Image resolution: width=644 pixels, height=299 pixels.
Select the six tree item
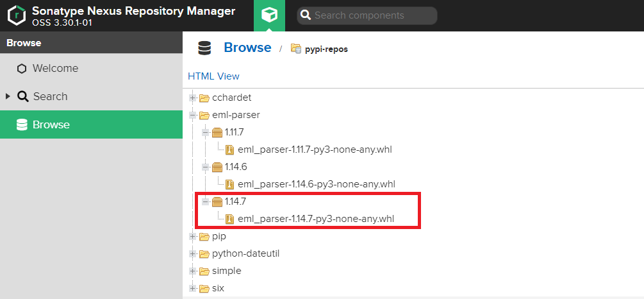[218, 288]
